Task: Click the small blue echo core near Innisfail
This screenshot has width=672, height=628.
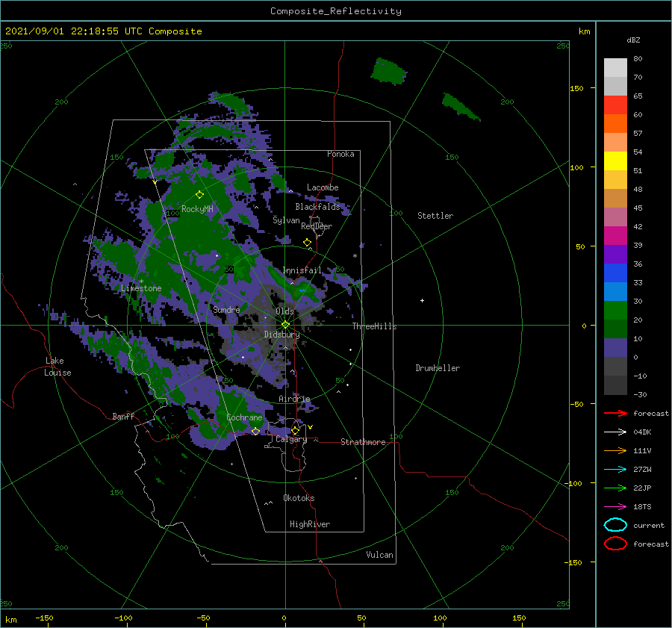Action: click(x=302, y=290)
